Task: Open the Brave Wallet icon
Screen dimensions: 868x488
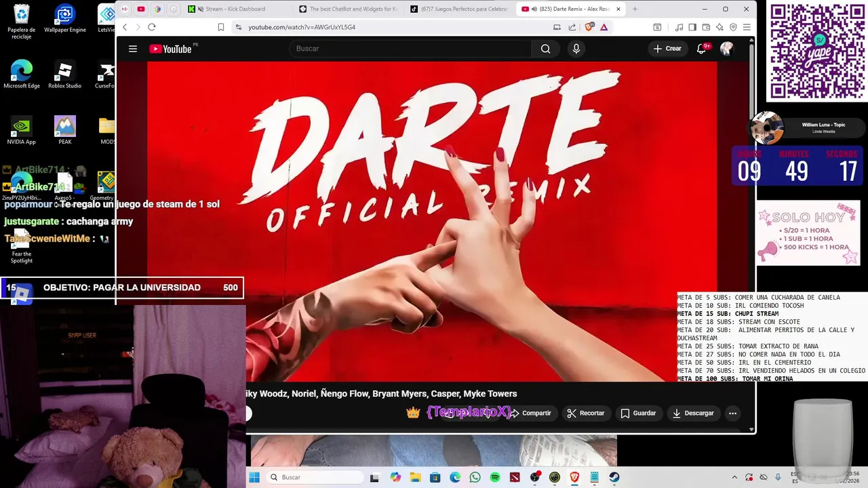Action: click(706, 27)
